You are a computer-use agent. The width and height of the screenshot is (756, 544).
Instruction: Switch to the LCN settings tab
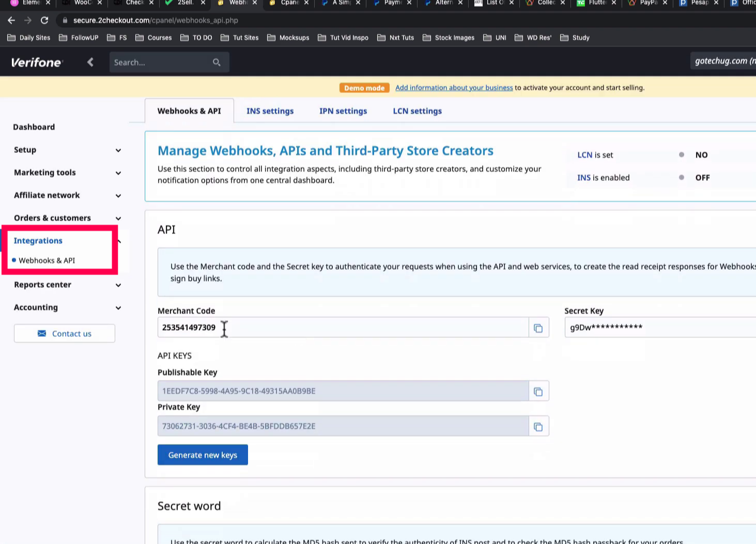point(418,111)
